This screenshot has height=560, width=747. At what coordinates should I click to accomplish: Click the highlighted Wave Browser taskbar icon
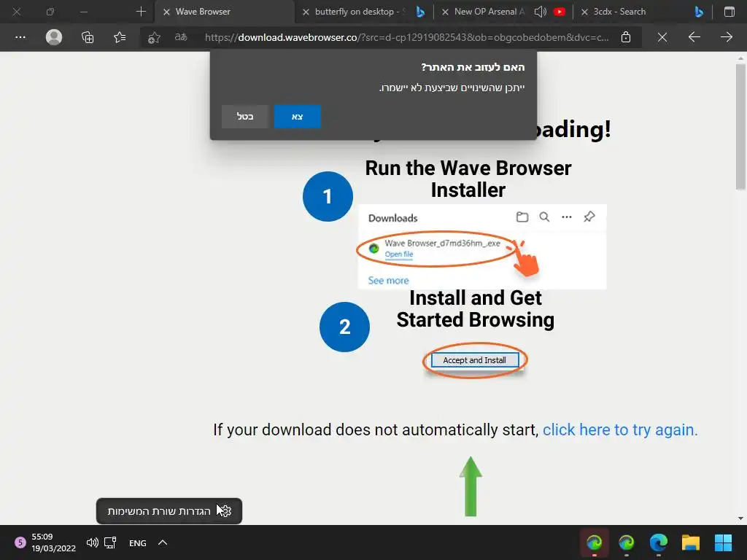tap(594, 542)
